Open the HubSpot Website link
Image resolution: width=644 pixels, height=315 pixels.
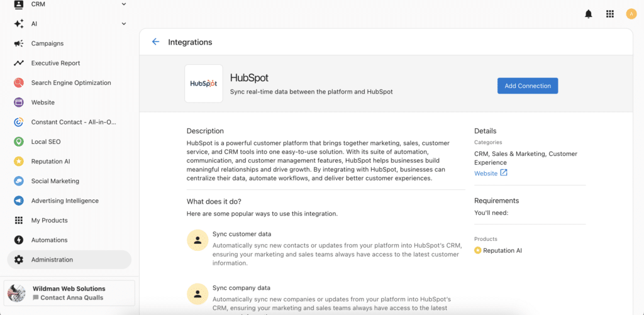pyautogui.click(x=486, y=174)
